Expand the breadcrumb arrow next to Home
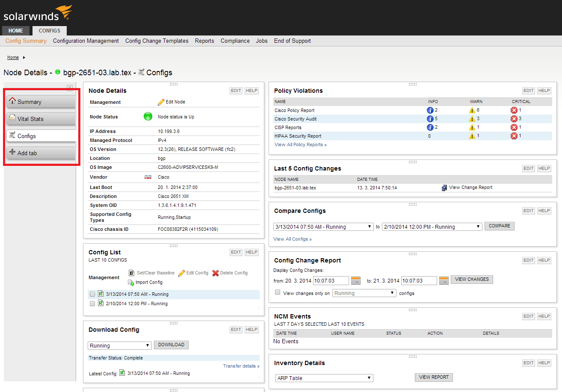Image resolution: width=562 pixels, height=392 pixels. [x=24, y=57]
